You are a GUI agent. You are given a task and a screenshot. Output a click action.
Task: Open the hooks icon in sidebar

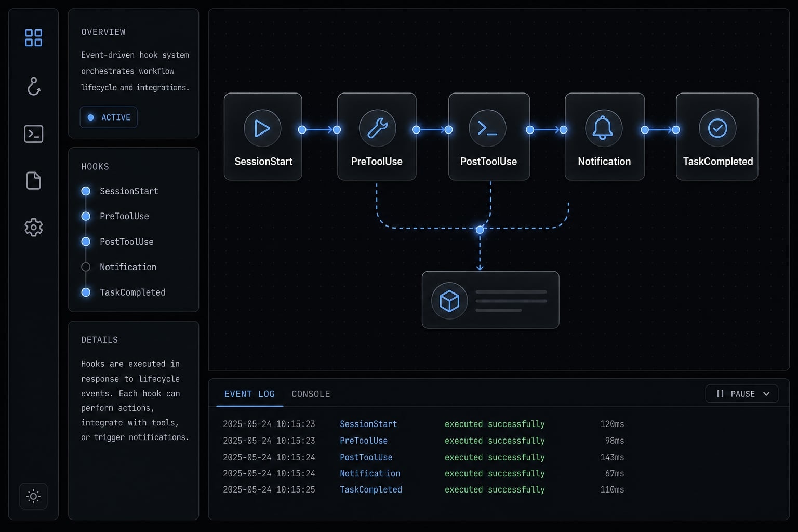33,86
